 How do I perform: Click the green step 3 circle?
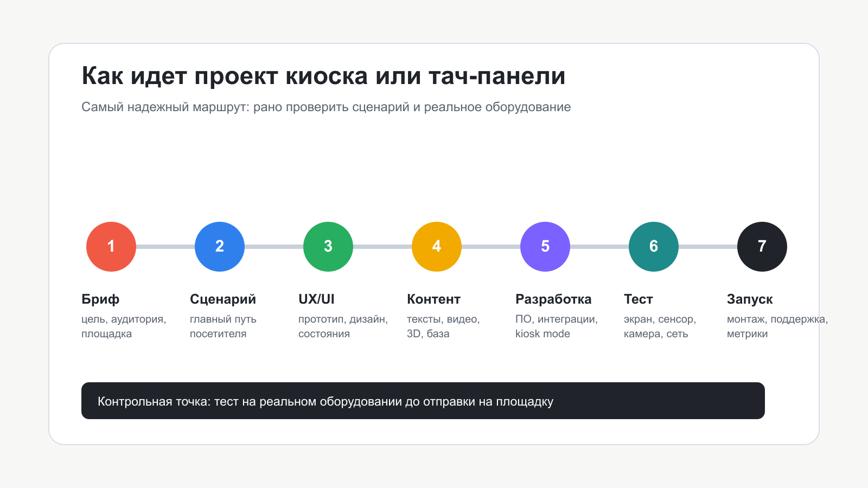[x=328, y=247]
